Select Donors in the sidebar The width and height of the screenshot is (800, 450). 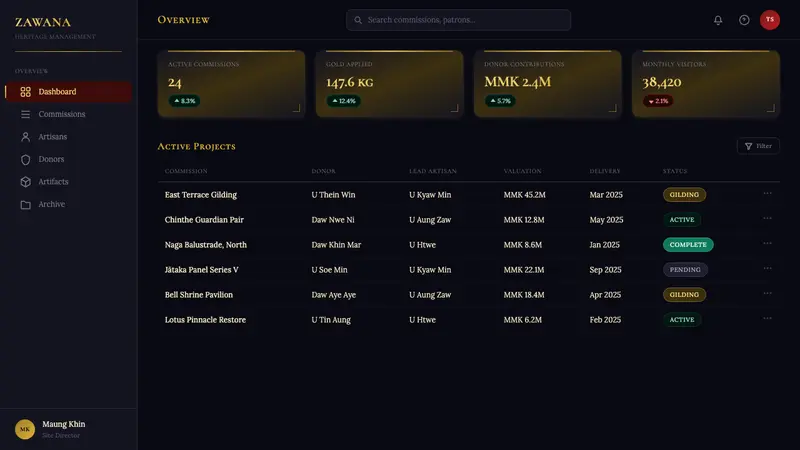click(68, 159)
